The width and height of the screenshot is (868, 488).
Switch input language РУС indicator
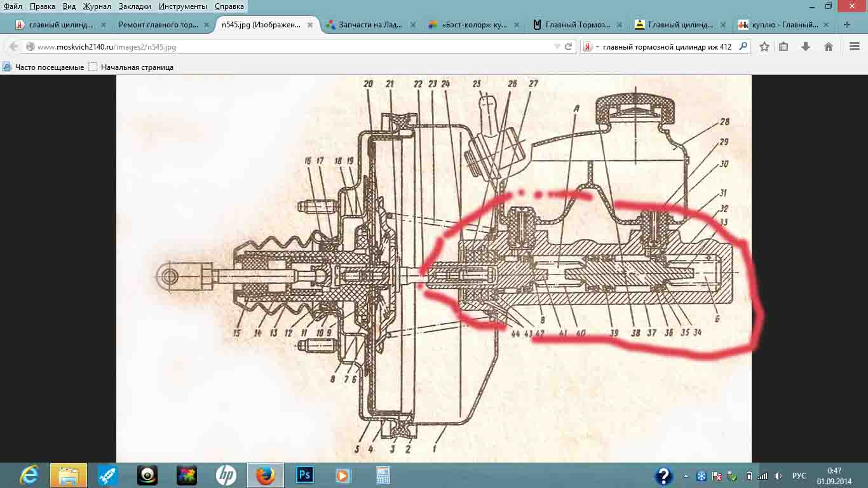pyautogui.click(x=799, y=476)
